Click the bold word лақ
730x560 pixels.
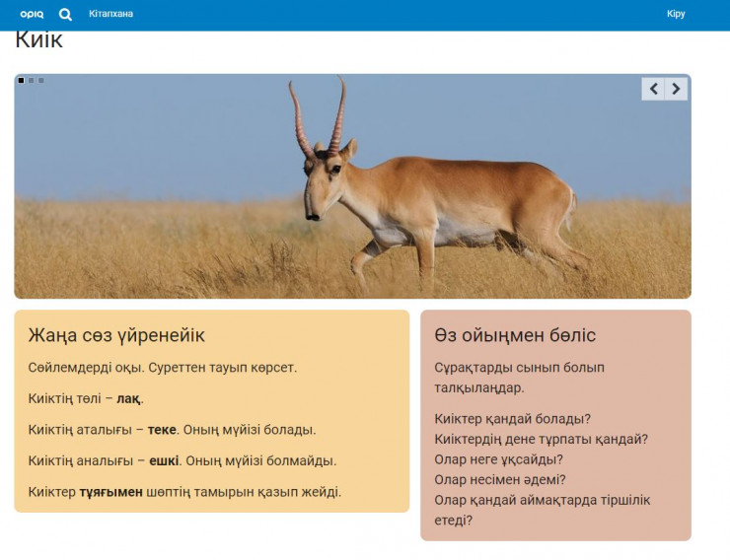(x=128, y=399)
